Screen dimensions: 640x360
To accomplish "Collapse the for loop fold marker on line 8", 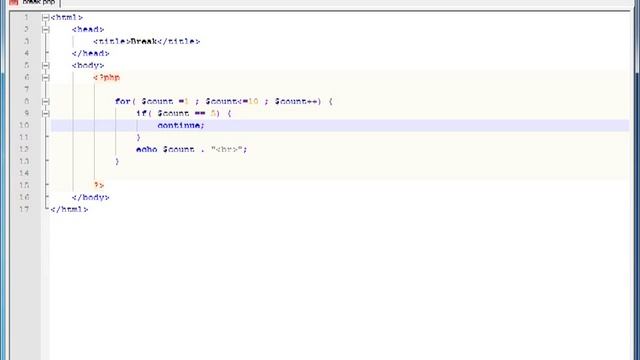I will (x=45, y=101).
